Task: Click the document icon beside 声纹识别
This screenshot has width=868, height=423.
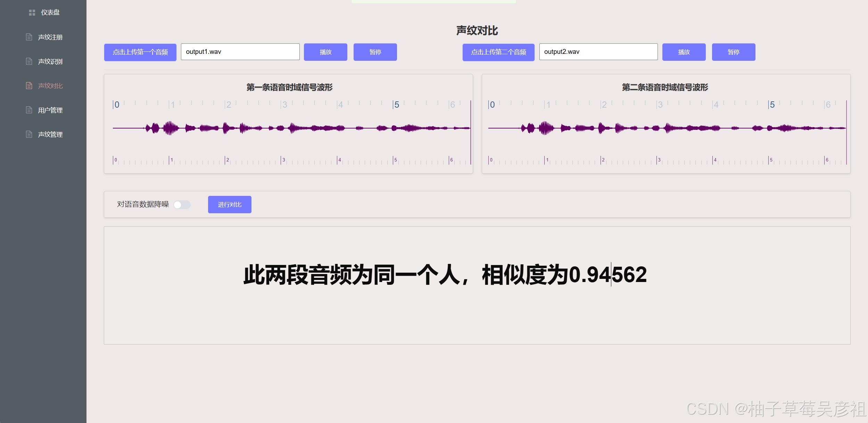Action: pyautogui.click(x=29, y=61)
